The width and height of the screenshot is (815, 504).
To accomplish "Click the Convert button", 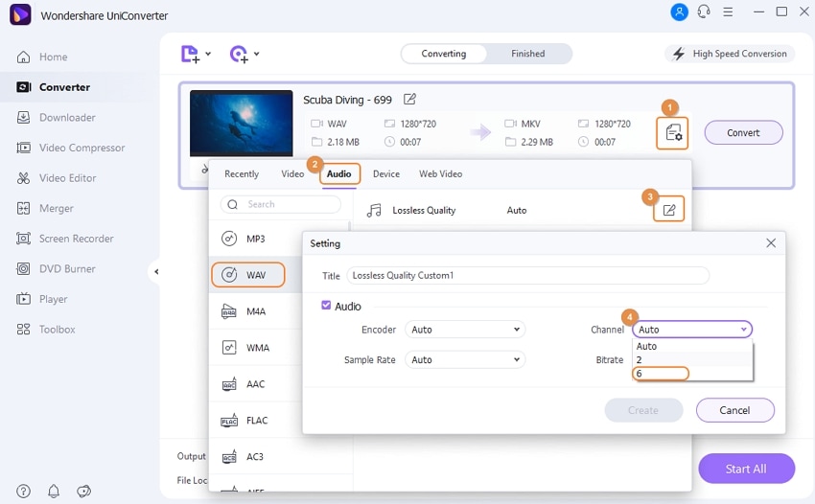I will [743, 132].
